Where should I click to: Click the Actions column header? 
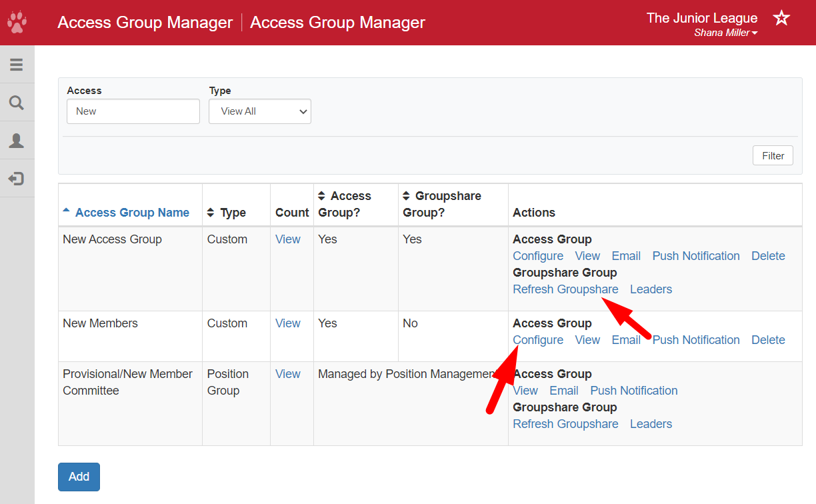click(534, 213)
